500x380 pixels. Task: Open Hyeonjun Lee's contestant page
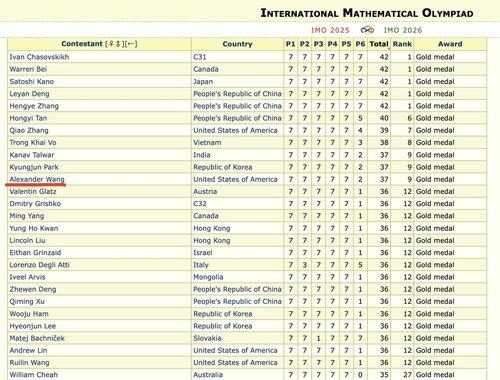tap(33, 326)
